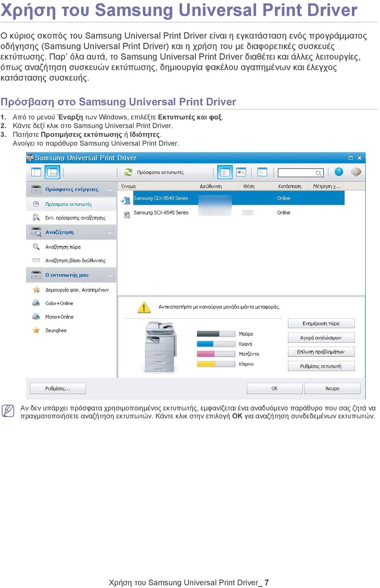Click the yellow warning triangle icon
The width and height of the screenshot is (380, 588).
click(x=144, y=307)
